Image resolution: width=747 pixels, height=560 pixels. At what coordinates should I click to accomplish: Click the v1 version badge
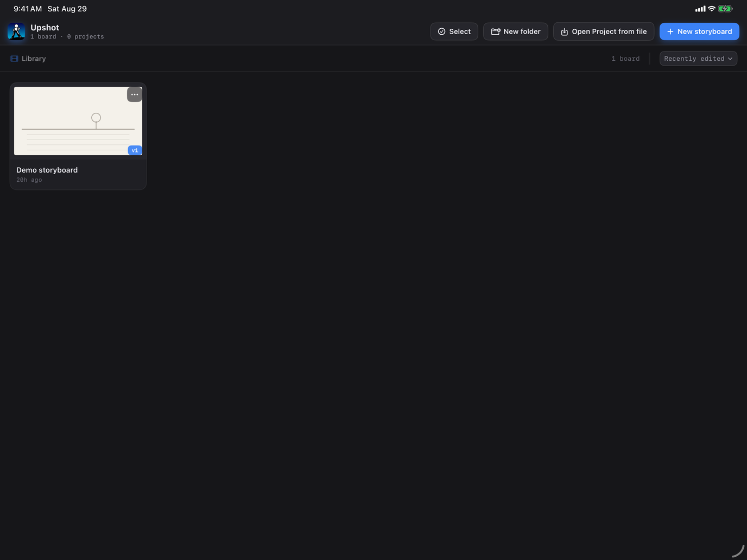pos(135,150)
